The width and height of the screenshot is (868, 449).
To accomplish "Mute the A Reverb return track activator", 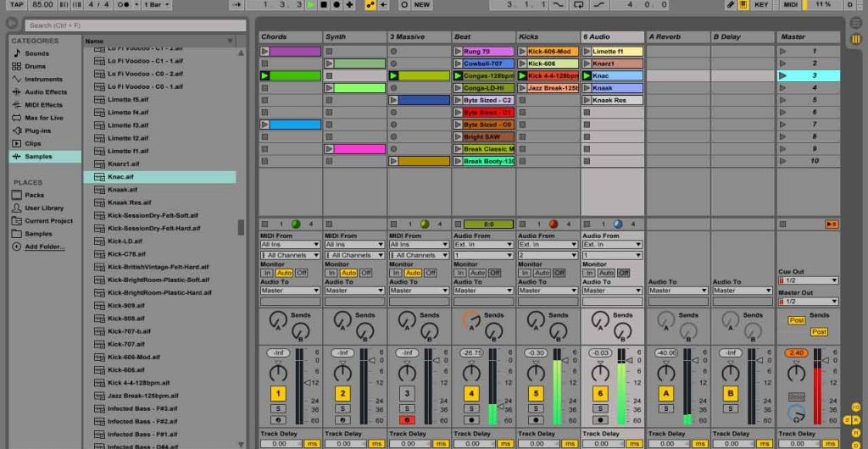I will click(x=665, y=394).
